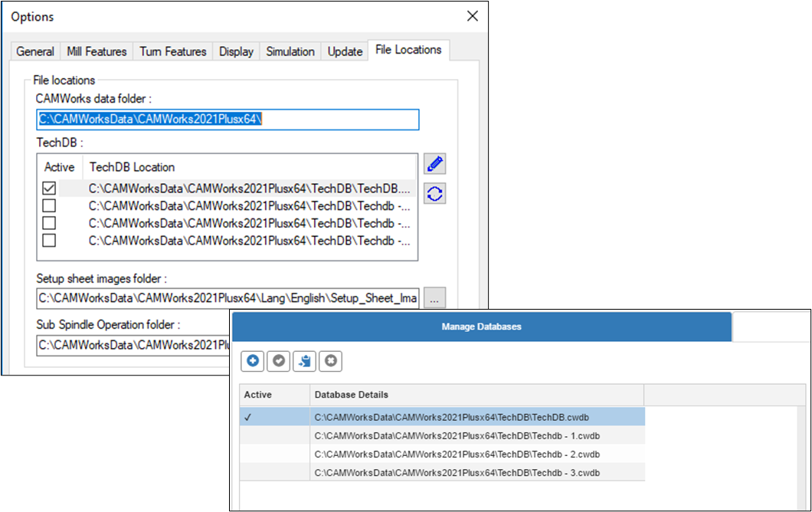Click the Active column header in Manage Databases
Image resolution: width=812 pixels, height=512 pixels.
coord(274,395)
